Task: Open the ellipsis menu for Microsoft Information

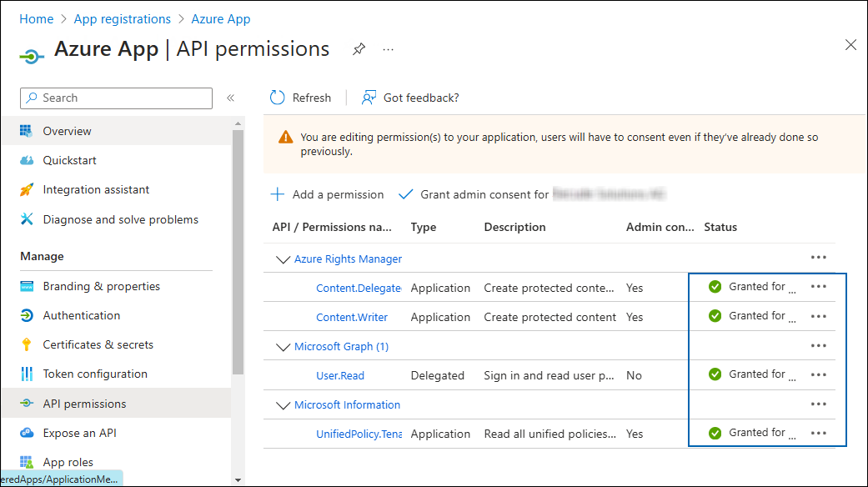Action: tap(818, 404)
